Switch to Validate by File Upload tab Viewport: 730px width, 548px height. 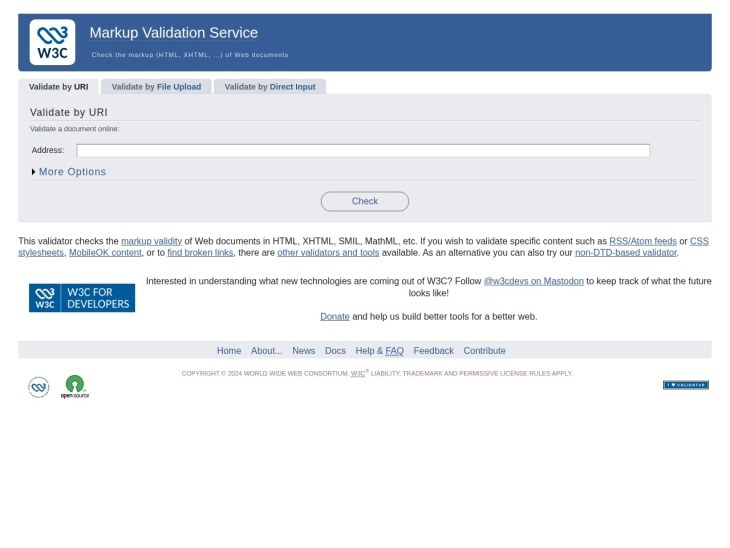pos(156,87)
